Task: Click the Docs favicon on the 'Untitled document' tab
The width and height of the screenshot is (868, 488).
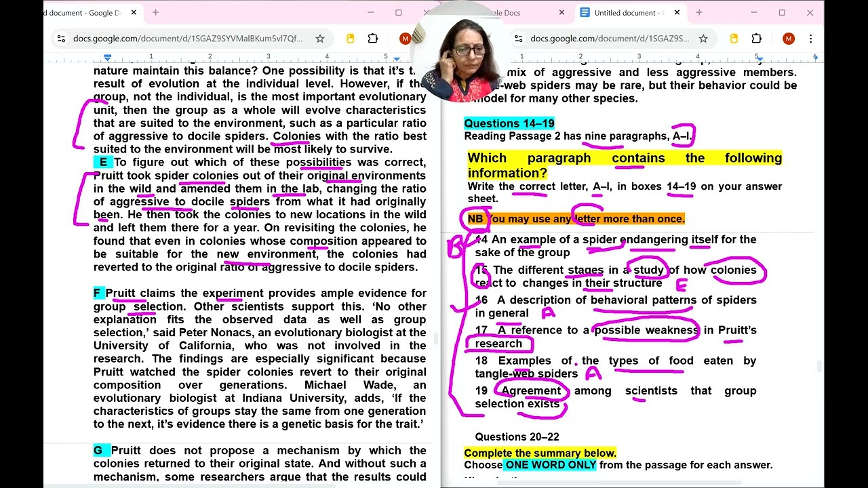Action: (x=585, y=12)
